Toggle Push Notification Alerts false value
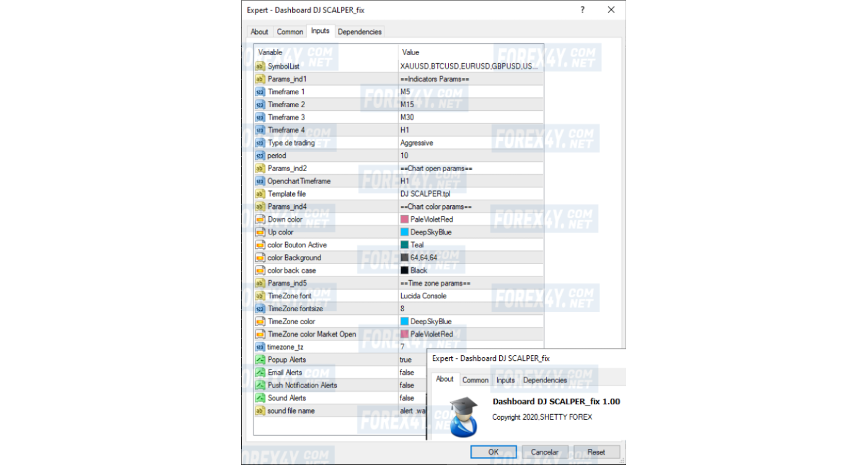868x465 pixels. point(407,386)
